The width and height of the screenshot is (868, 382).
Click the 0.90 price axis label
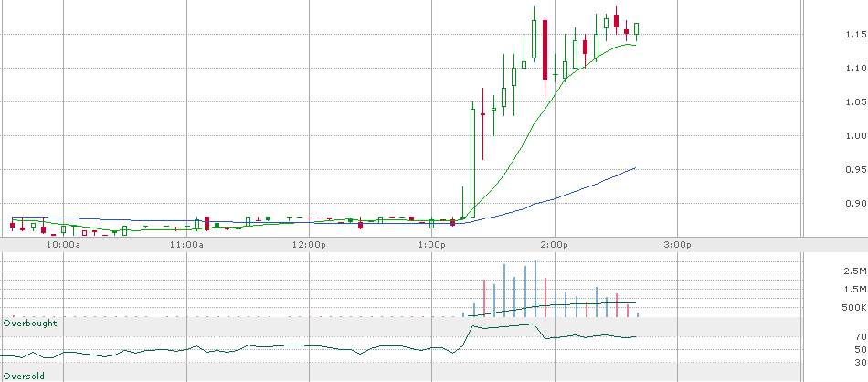point(855,203)
